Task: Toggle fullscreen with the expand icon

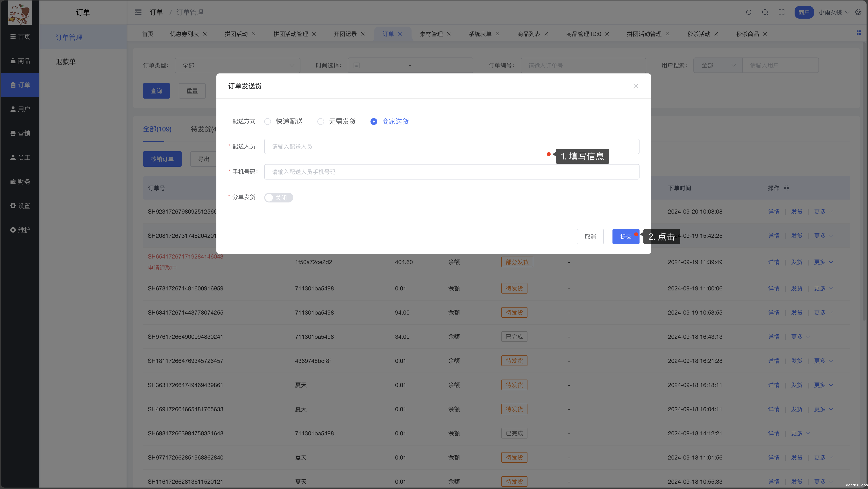Action: click(781, 12)
